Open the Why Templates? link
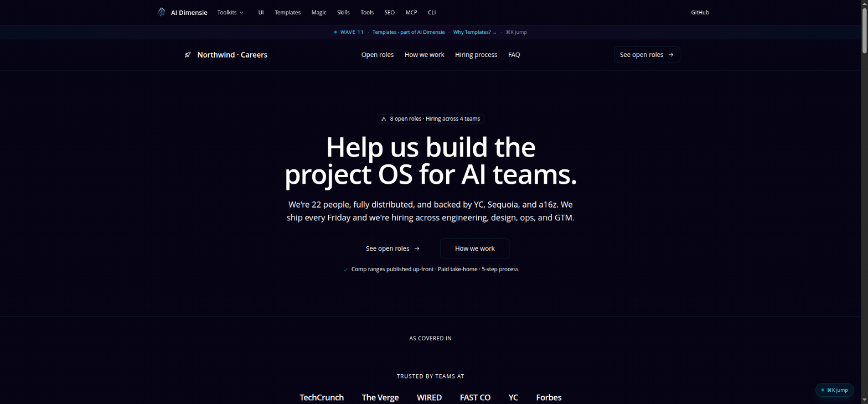Viewport: 868px width, 404px height. pyautogui.click(x=475, y=32)
